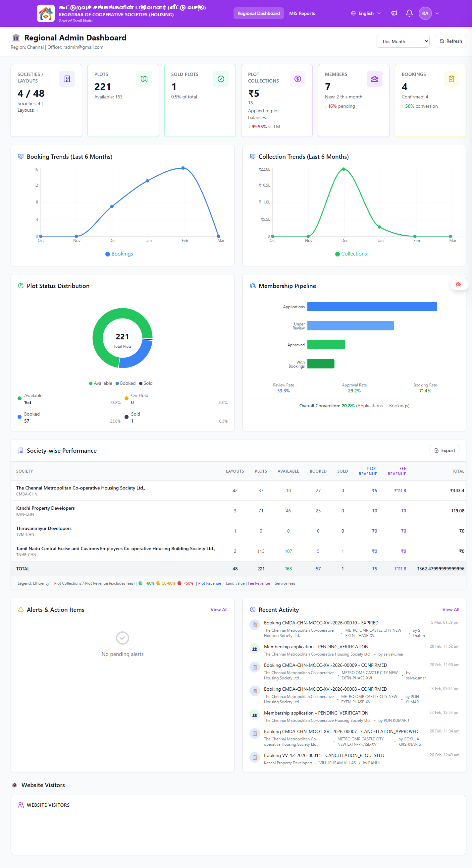The image size is (472, 868).
Task: Click Society-wise Performance building icon
Action: (21, 450)
